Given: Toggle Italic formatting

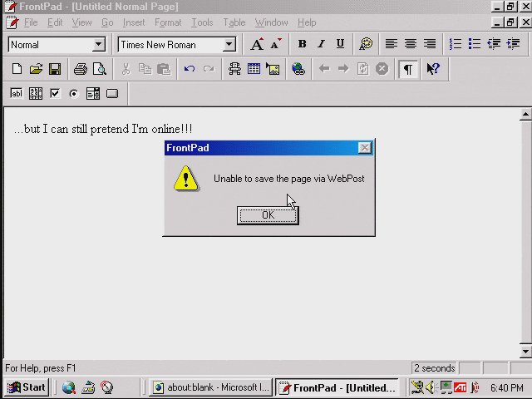Looking at the screenshot, I should coord(321,44).
